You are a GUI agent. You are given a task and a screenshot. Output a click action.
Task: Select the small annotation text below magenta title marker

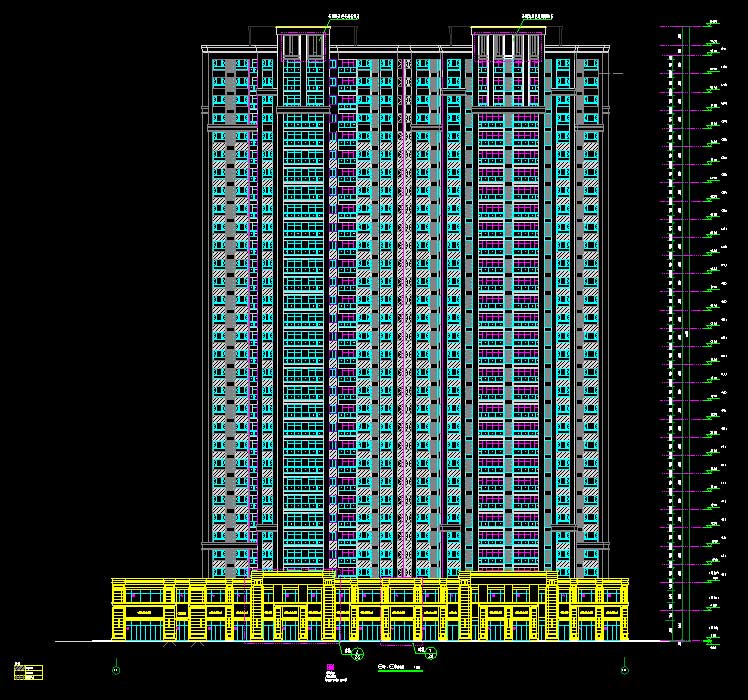point(332,678)
